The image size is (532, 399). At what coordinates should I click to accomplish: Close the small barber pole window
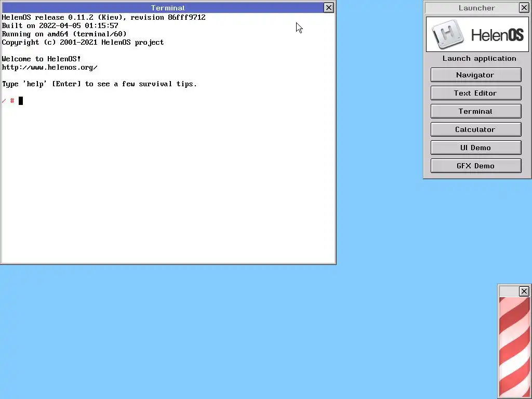(x=524, y=291)
